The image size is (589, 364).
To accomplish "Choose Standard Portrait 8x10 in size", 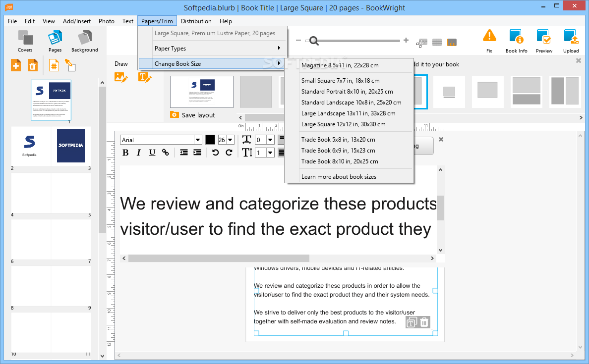I will pyautogui.click(x=349, y=92).
